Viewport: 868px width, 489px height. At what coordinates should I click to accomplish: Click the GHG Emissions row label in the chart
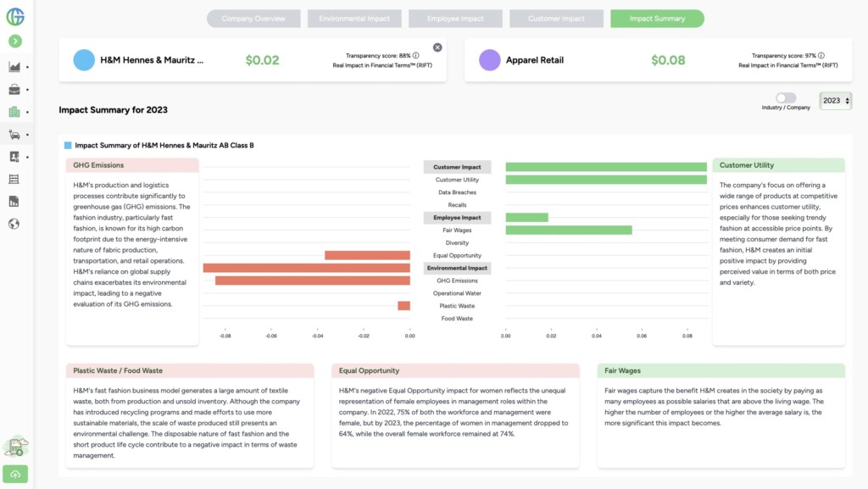[457, 281]
